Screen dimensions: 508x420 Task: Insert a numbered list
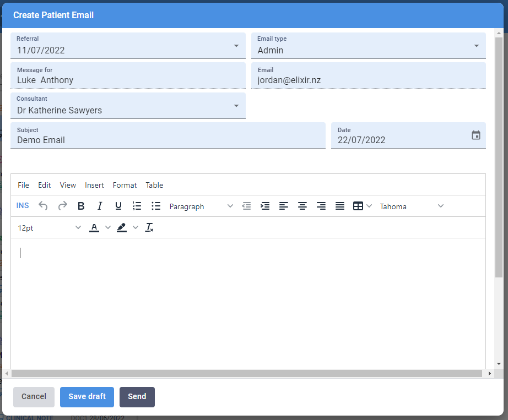click(137, 206)
